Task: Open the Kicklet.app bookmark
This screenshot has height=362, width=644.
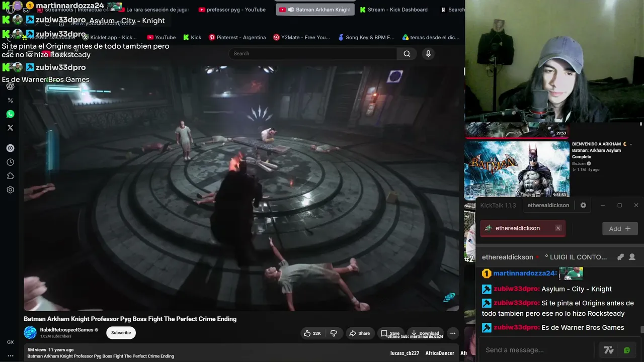Action: (x=109, y=37)
